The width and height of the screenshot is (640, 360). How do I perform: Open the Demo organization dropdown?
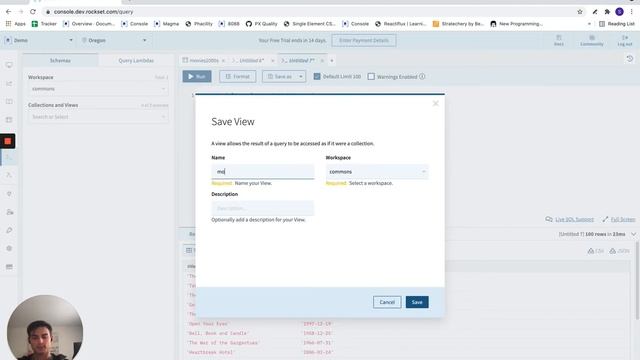tap(39, 40)
